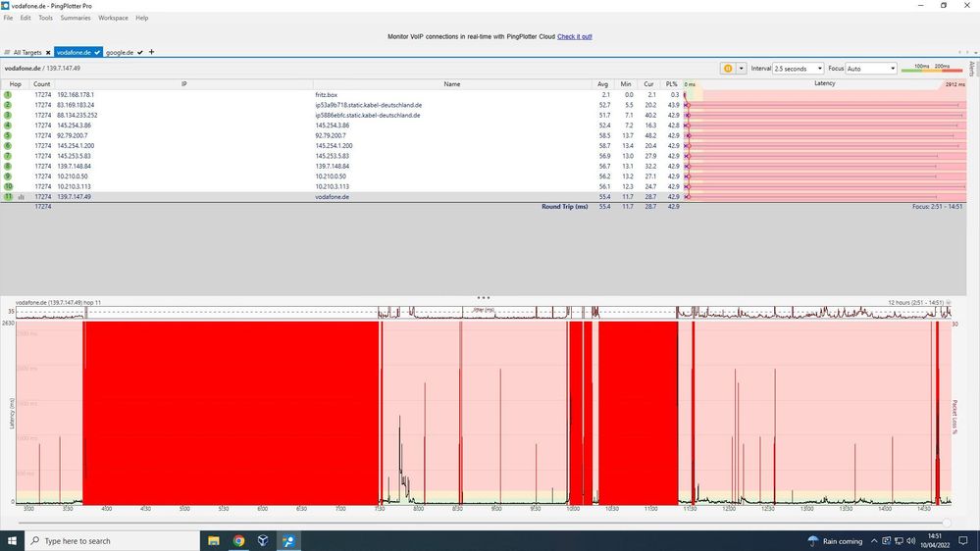Open the Tools menu

click(x=46, y=18)
